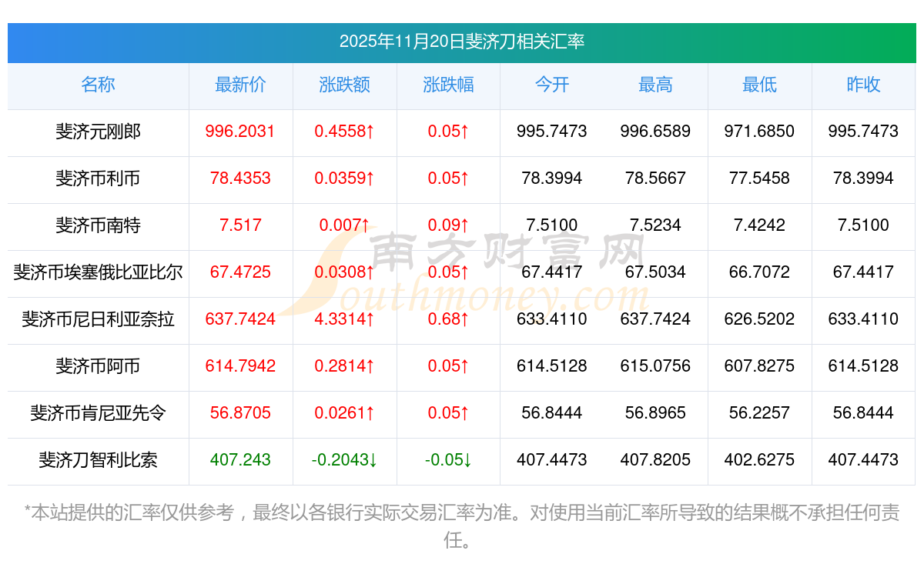Select change percent 0.68↑
Image resolution: width=924 pixels, height=564 pixels.
(448, 319)
